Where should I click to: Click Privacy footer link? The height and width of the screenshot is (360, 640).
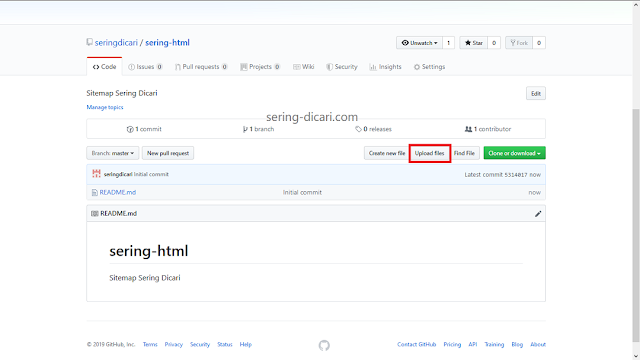coord(173,344)
